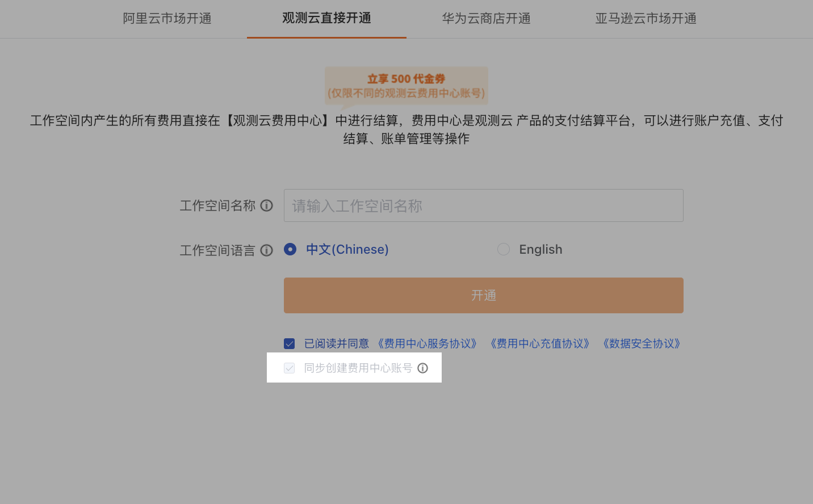Switch to the 阿里云市场开通 tab
The width and height of the screenshot is (813, 504).
coord(167,19)
